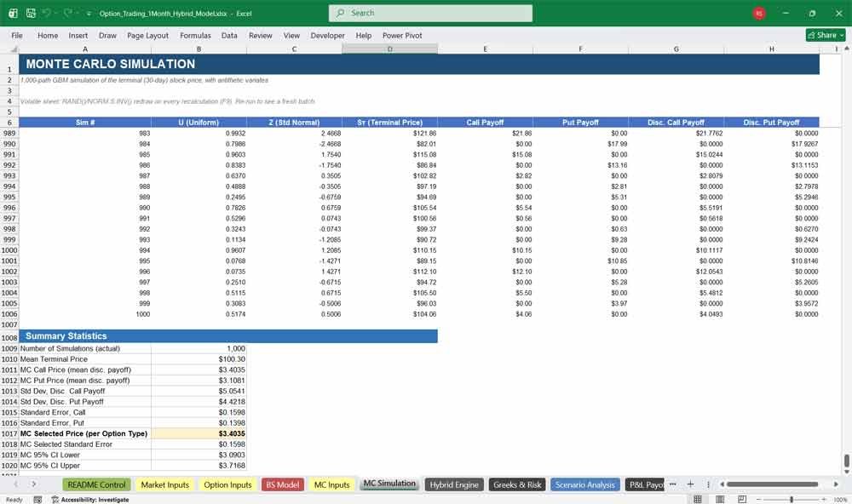Screen dimensions: 852x504
Task: Switch to Normal view icon
Action: (698, 499)
